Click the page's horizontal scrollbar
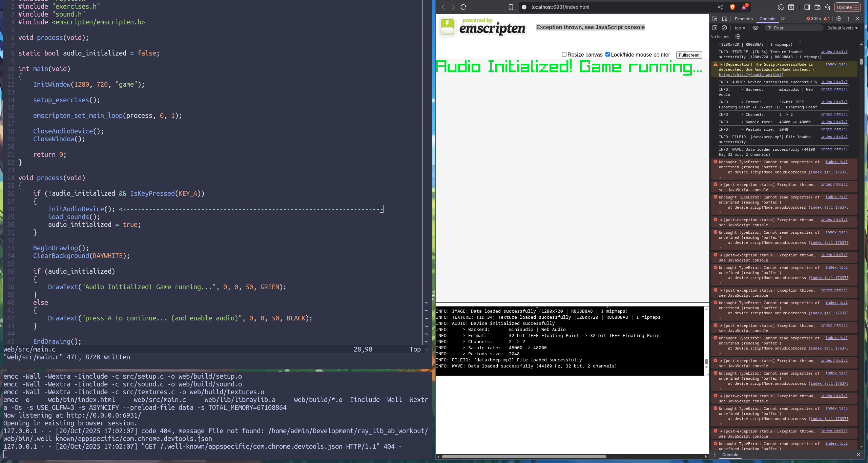 [524, 457]
